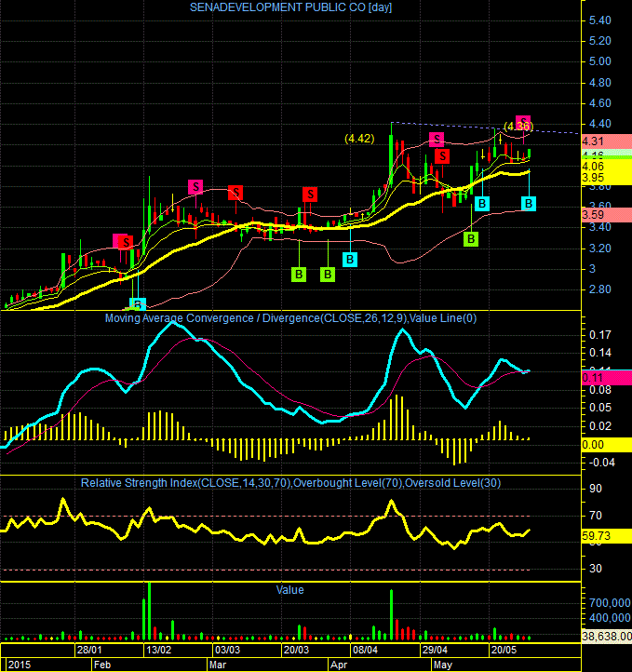Image resolution: width=632 pixels, height=672 pixels.
Task: Click the SENADEVELOPMENT PUBLIC CO [day] chart title
Action: pos(290,7)
